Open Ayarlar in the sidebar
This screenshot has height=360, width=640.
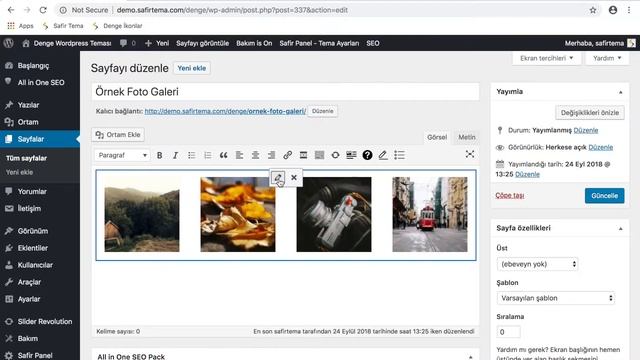(29, 299)
